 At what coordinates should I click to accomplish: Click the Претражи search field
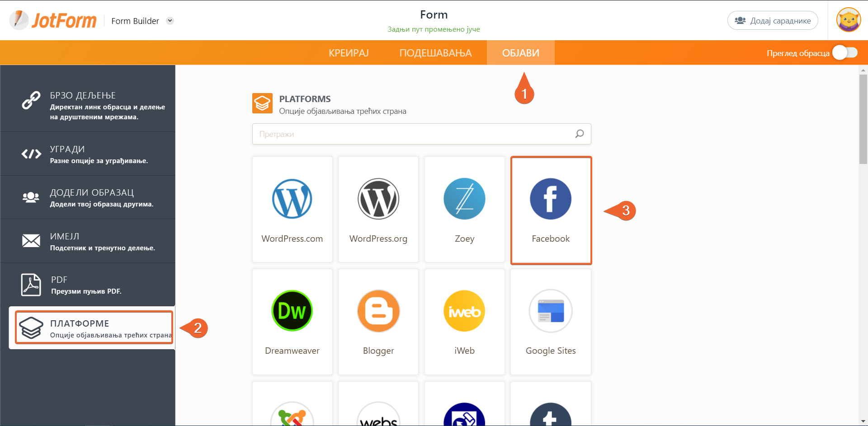411,134
